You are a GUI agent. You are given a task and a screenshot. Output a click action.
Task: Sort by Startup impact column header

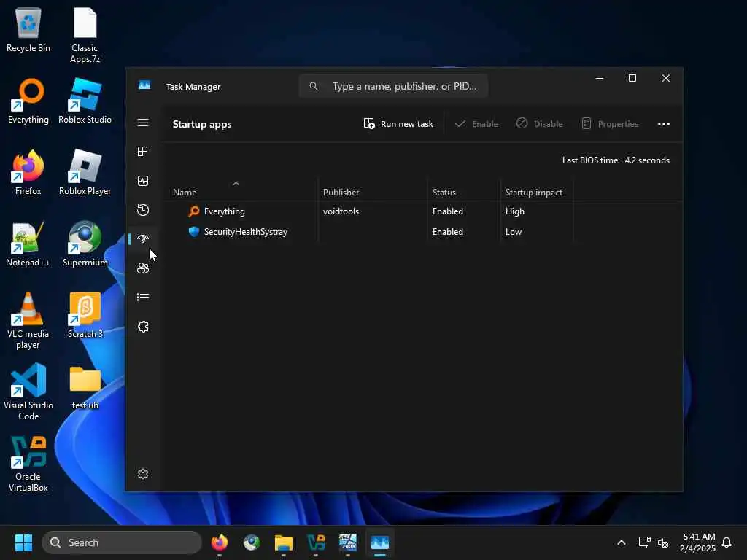coord(533,192)
